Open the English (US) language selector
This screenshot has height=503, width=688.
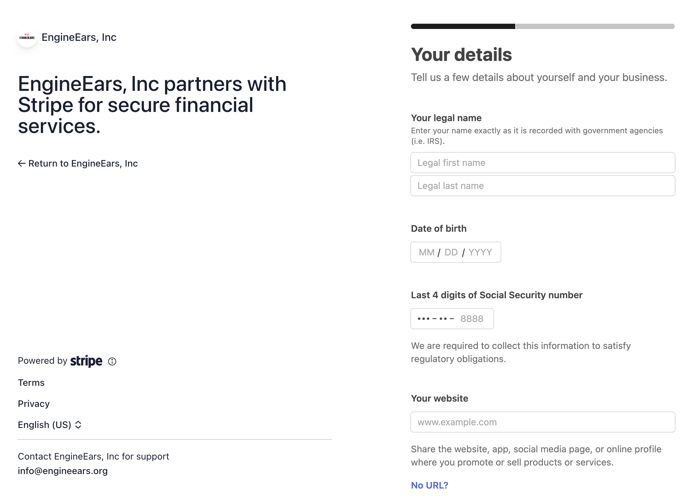coord(50,425)
